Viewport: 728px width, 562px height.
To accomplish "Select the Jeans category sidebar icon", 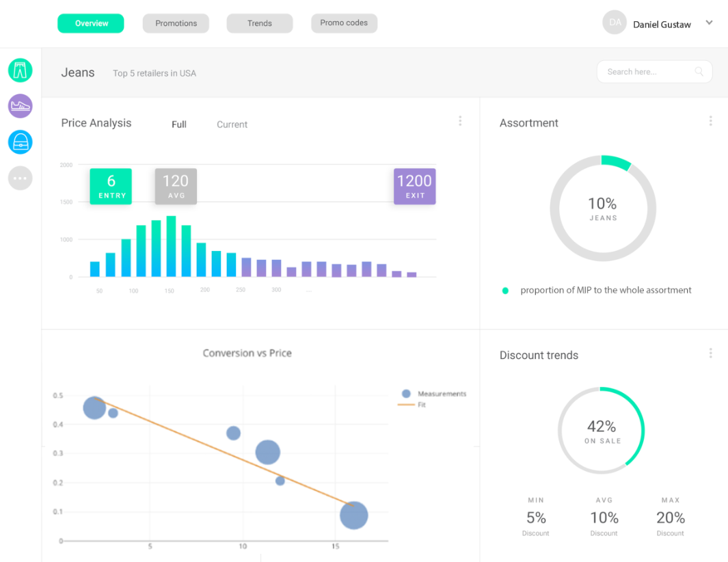I will click(x=20, y=70).
